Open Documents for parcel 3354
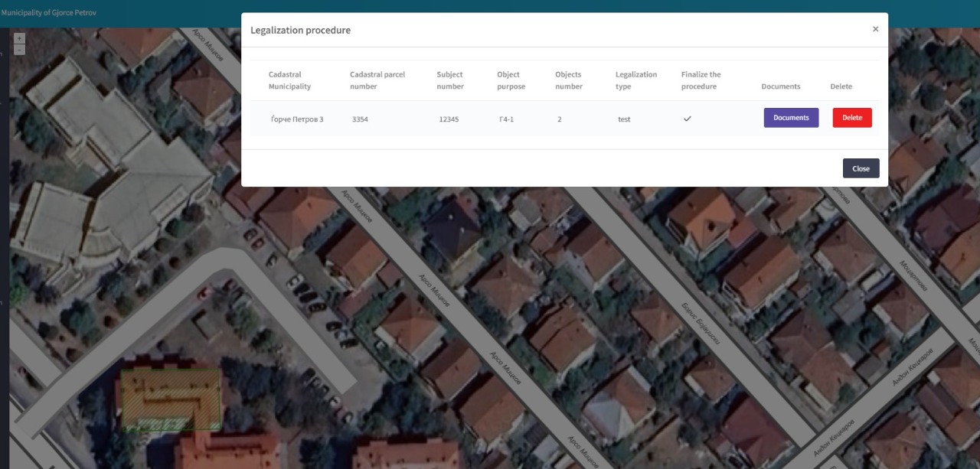Image resolution: width=980 pixels, height=469 pixels. [791, 118]
